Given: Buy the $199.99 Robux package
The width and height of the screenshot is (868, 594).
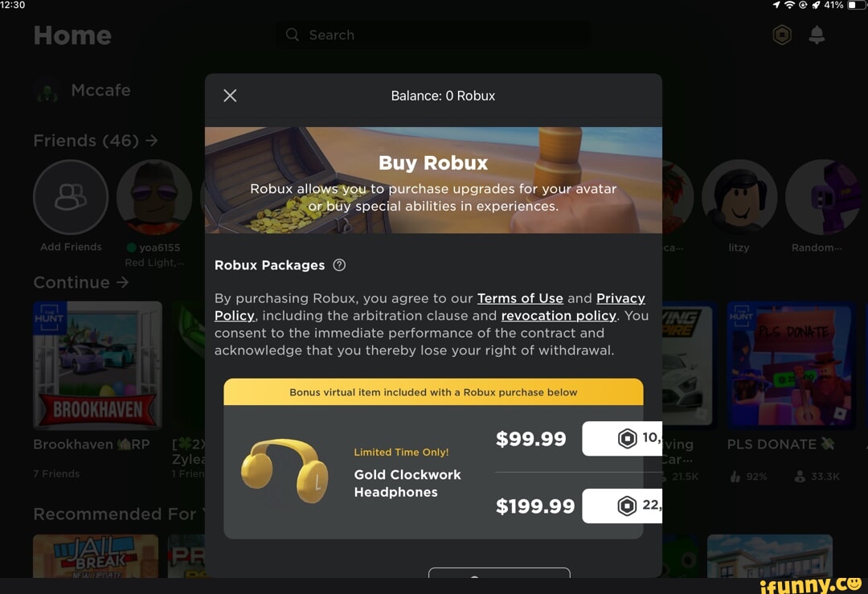Looking at the screenshot, I should pos(621,506).
